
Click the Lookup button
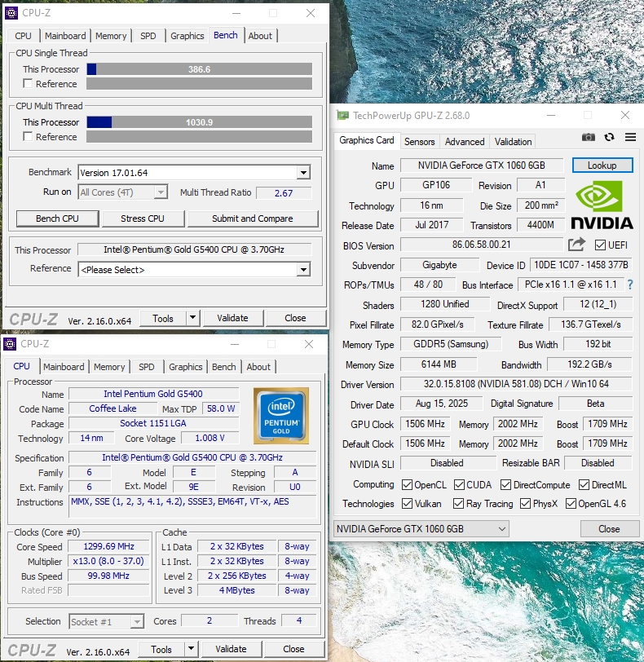(602, 165)
